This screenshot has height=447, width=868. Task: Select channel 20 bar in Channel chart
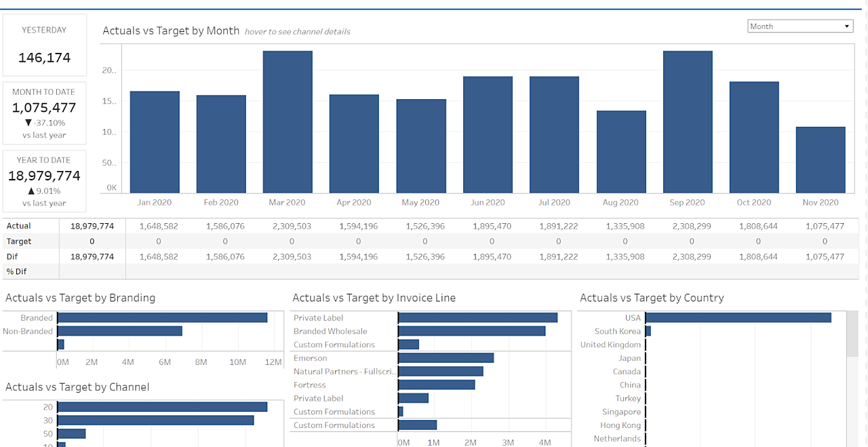click(x=163, y=407)
